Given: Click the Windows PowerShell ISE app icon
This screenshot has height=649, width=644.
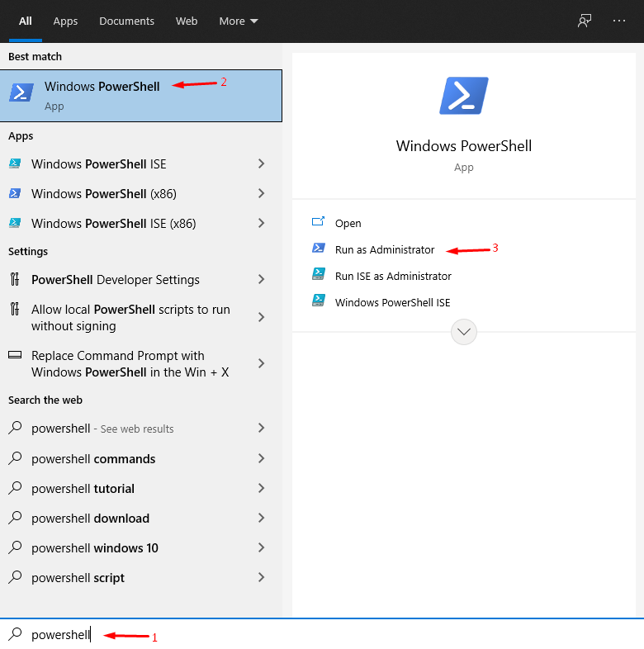Looking at the screenshot, I should 15,163.
